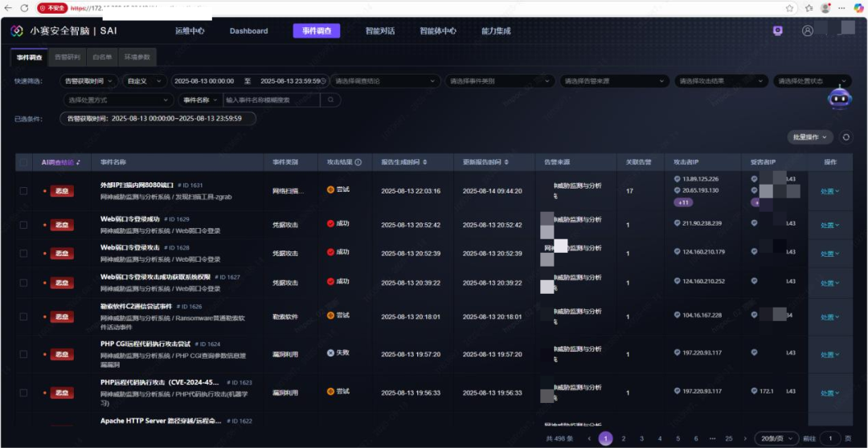The image size is (868, 448).
Task: Go to page 2 of results
Action: 624,438
